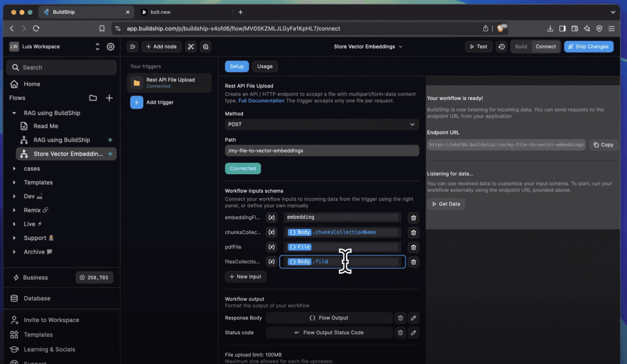
Task: Expand the Archive folder
Action: pyautogui.click(x=14, y=252)
